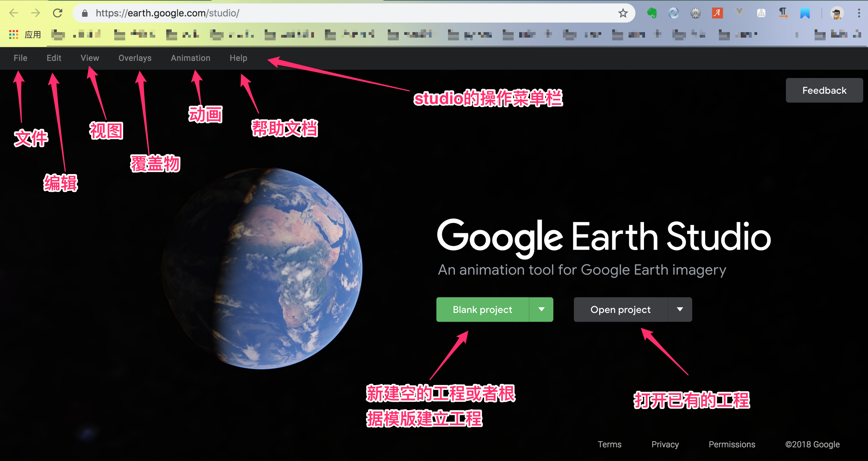The height and width of the screenshot is (461, 868).
Task: Expand the Open project dropdown arrow
Action: click(680, 309)
